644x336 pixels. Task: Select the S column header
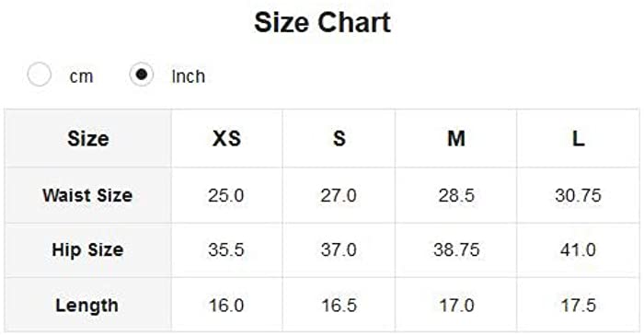pos(339,138)
